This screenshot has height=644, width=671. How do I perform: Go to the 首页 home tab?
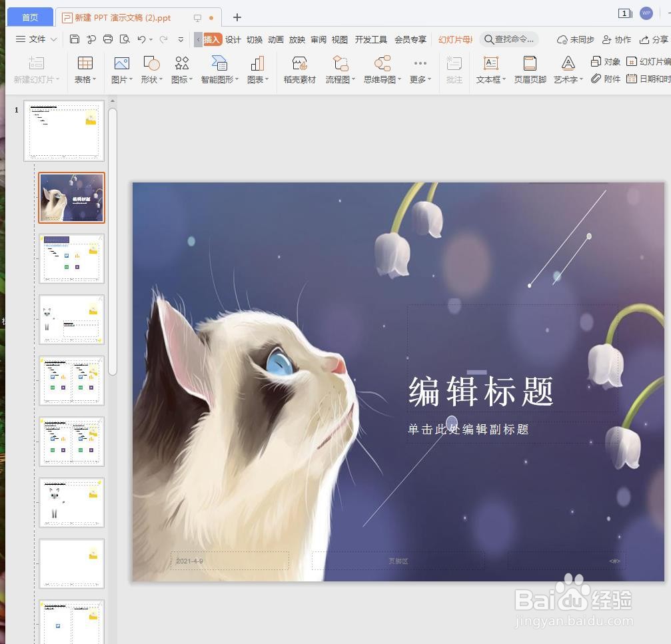(x=30, y=17)
